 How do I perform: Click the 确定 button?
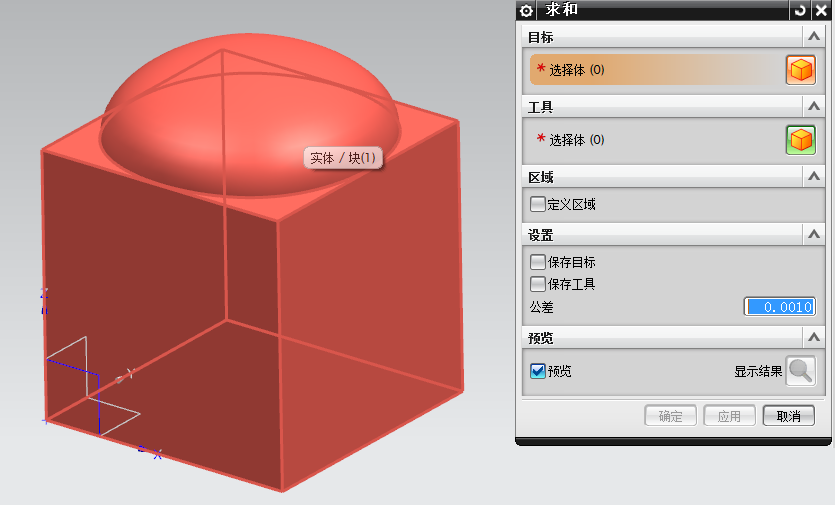coord(670,416)
